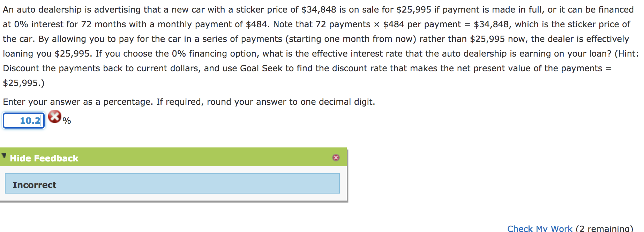Close the feedback panel with the small red X
Image resolution: width=644 pixels, height=232 pixels.
(336, 158)
